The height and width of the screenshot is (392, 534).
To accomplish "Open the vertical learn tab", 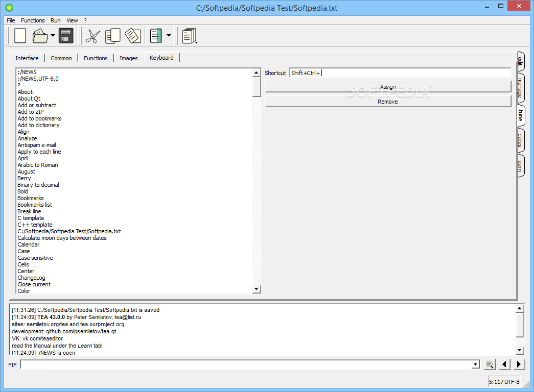I will (520, 165).
